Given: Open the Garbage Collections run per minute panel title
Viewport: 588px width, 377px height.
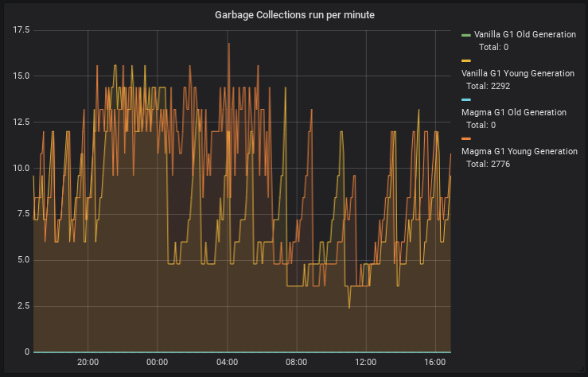Looking at the screenshot, I should pos(294,15).
